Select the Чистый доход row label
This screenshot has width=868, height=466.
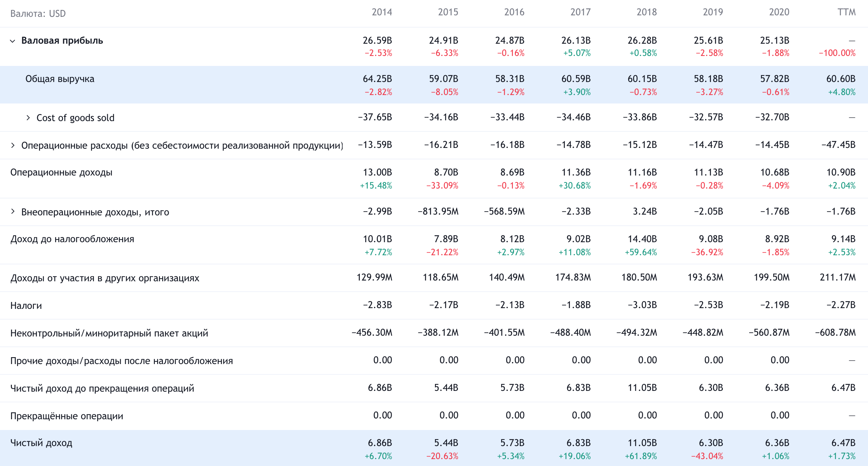[41, 443]
